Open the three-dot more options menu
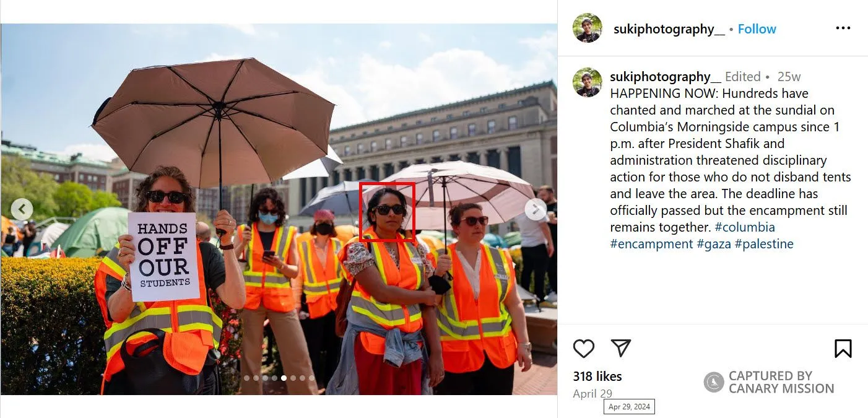This screenshot has height=418, width=868. (843, 28)
